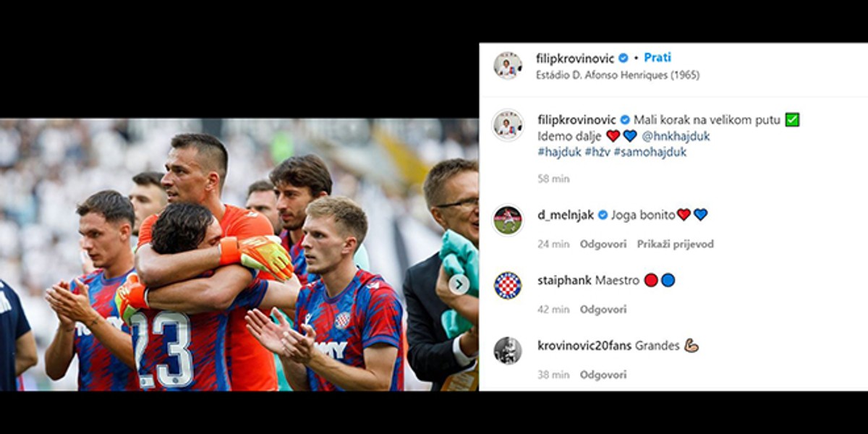The width and height of the screenshot is (868, 434).
Task: Click filipkrovinovic avatar beside the caption
Action: pos(508,126)
